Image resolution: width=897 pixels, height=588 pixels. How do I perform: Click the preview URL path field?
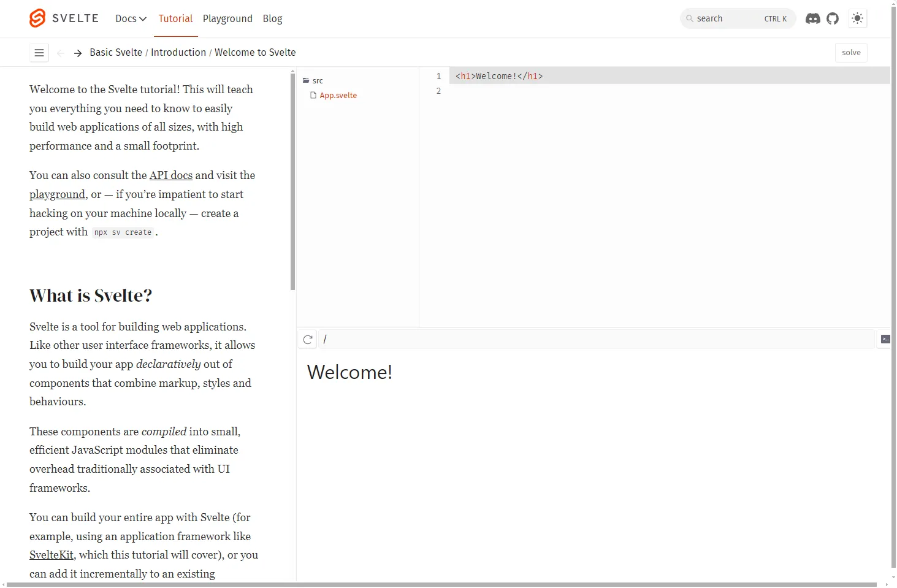point(596,340)
